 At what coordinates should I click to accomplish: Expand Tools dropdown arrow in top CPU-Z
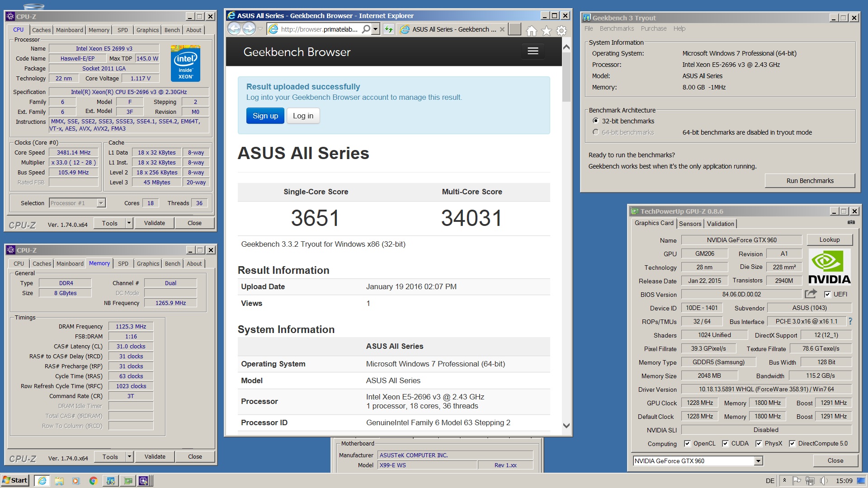click(129, 223)
